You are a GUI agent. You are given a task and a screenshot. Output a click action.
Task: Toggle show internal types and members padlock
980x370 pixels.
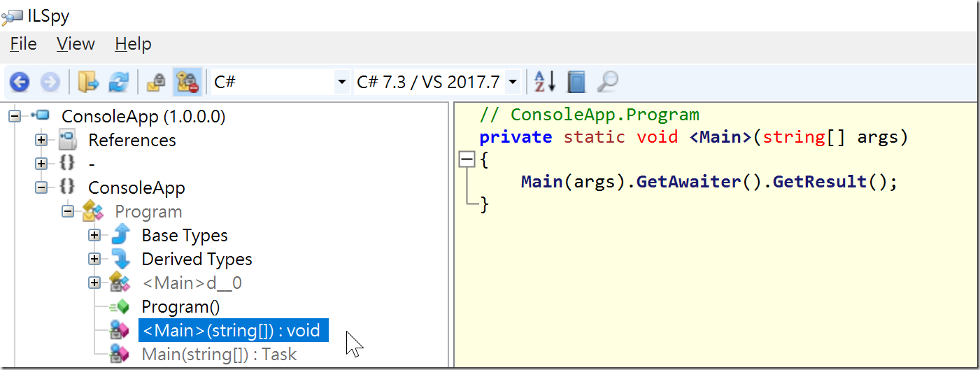[155, 83]
